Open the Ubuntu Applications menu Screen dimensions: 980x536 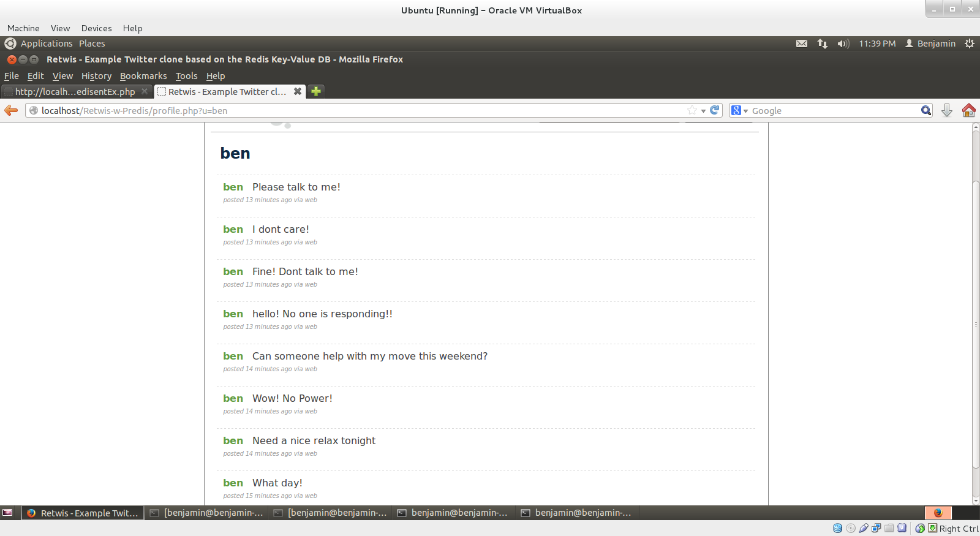point(47,43)
